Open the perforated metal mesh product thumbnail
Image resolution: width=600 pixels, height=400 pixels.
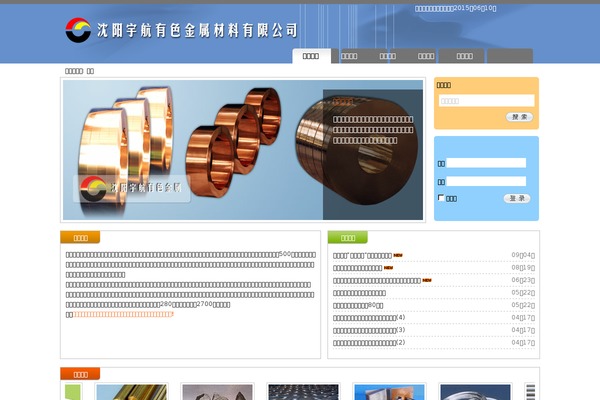303,392
